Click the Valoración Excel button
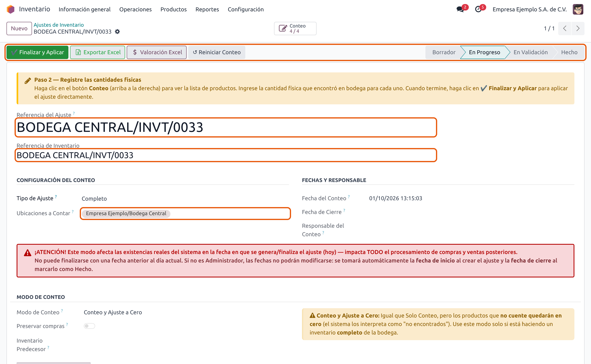Image resolution: width=591 pixels, height=364 pixels. 157,52
